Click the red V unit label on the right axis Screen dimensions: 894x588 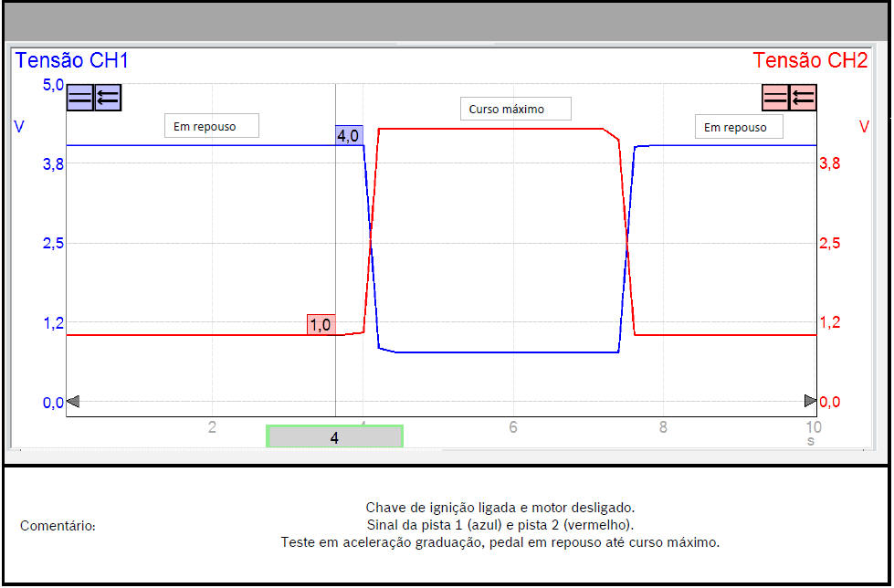pos(863,127)
